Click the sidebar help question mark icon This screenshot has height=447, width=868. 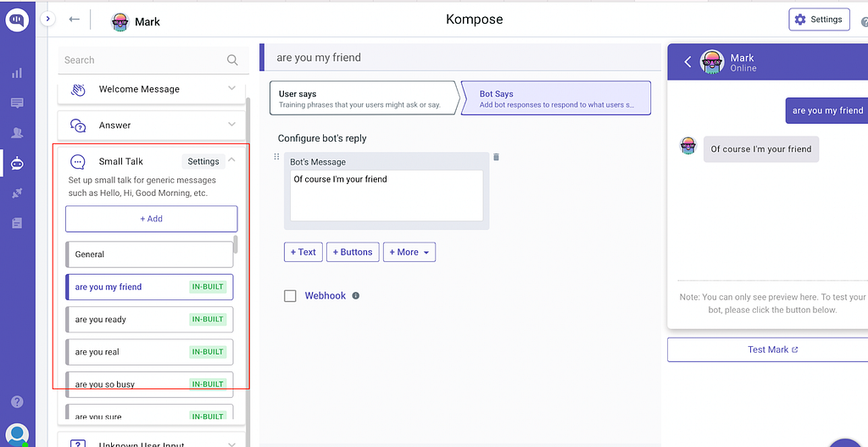click(x=17, y=401)
